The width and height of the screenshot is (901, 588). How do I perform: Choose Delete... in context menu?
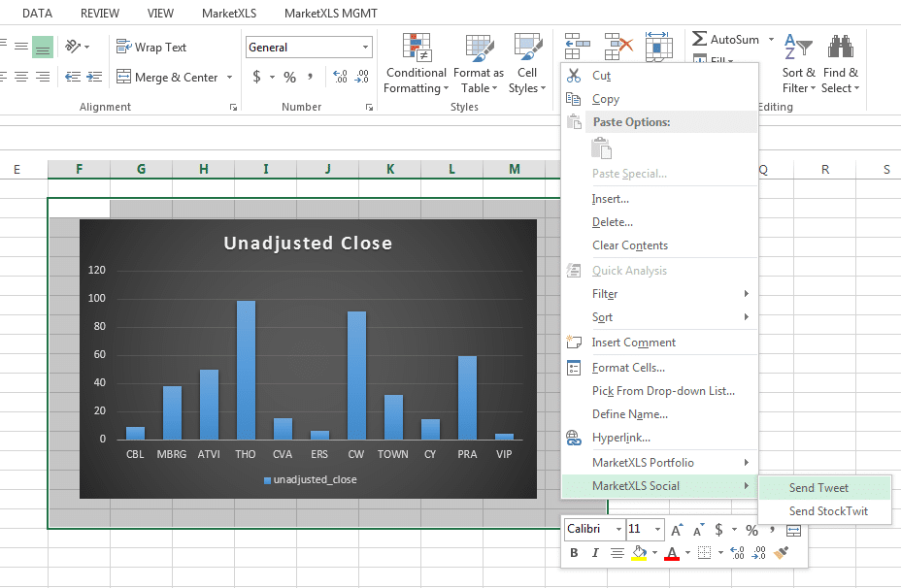[659, 221]
